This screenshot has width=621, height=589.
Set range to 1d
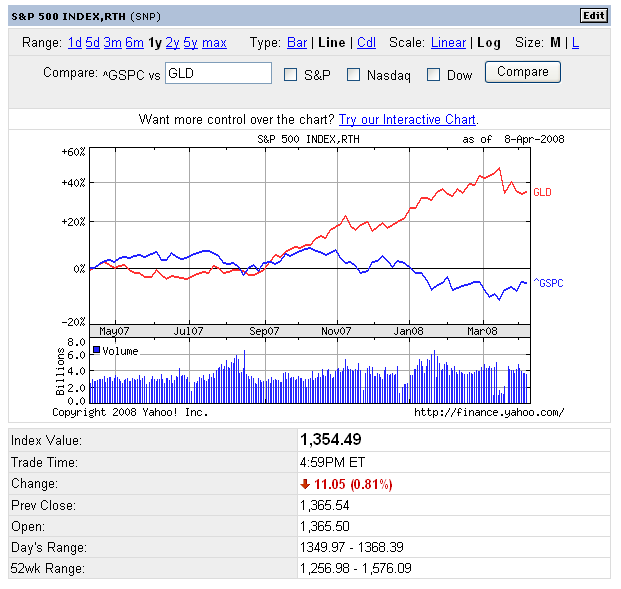(75, 43)
